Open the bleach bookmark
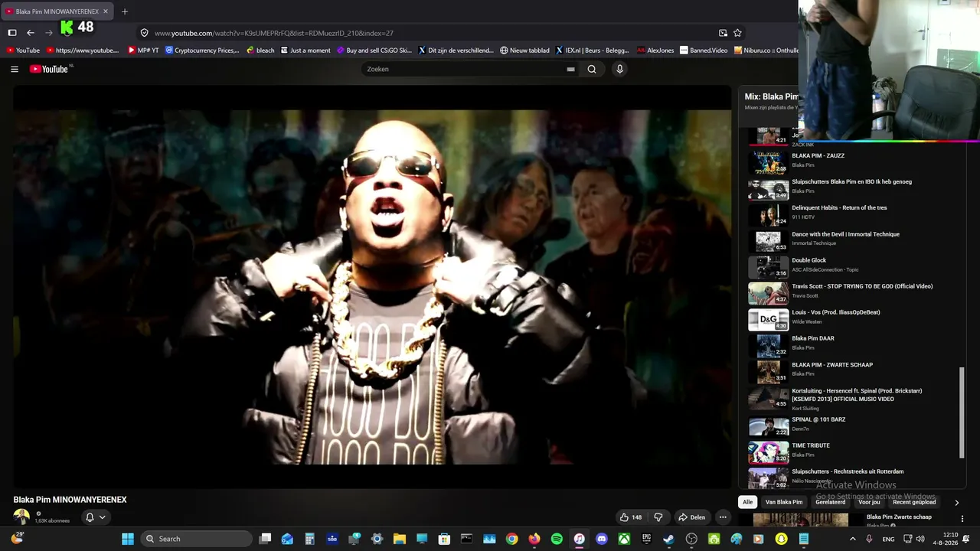980x551 pixels. 260,51
